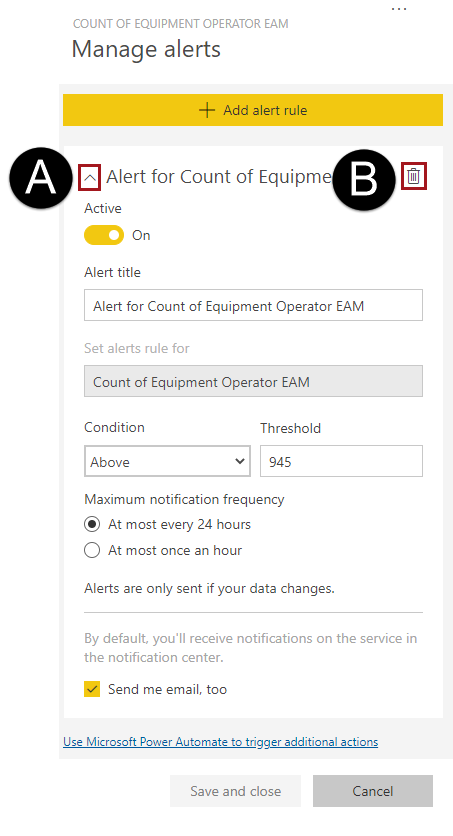Image resolution: width=453 pixels, height=836 pixels.
Task: Click the disabled Set alerts rule for field
Action: tap(253, 381)
